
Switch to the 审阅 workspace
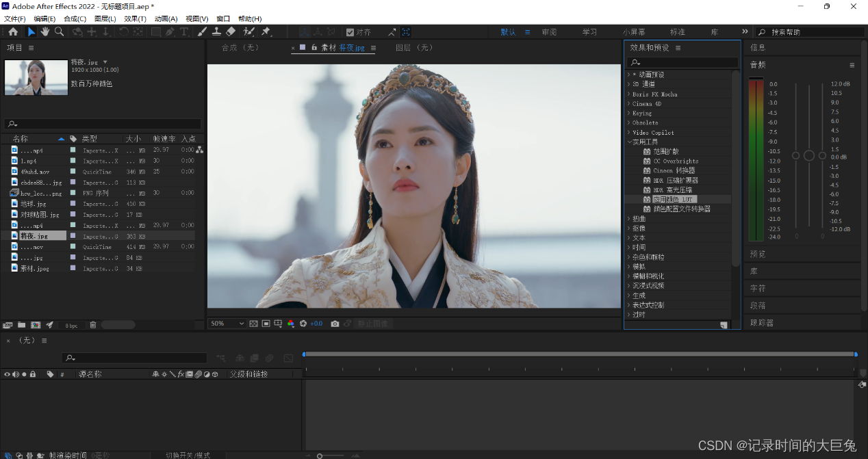pyautogui.click(x=549, y=32)
